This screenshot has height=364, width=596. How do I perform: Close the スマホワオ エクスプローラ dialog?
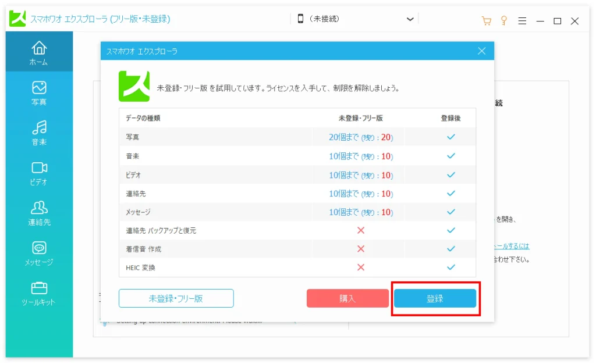click(x=481, y=51)
